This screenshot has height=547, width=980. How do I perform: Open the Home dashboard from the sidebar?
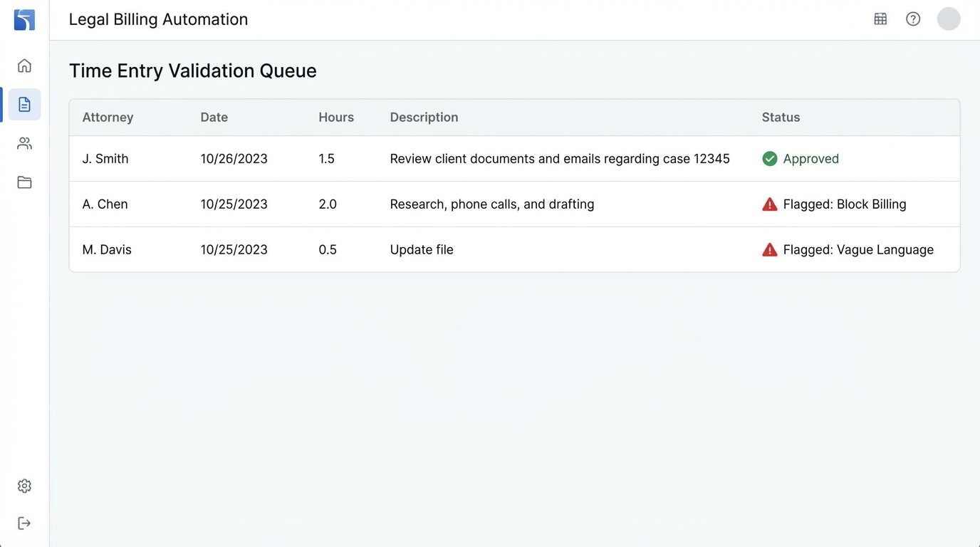click(x=24, y=65)
